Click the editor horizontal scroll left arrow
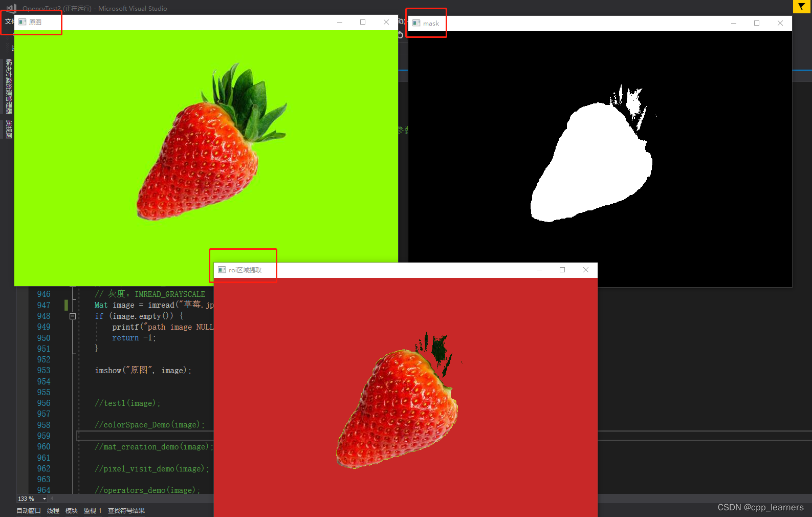 coord(52,499)
